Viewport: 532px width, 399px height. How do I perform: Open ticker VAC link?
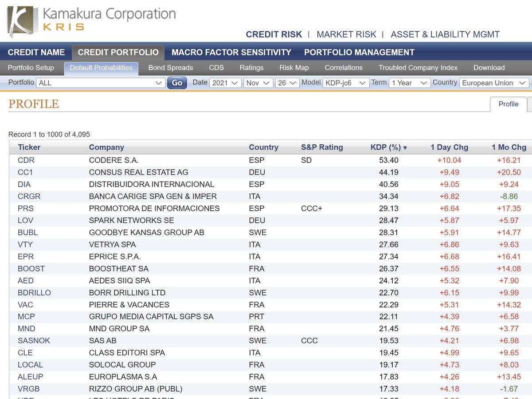pos(25,304)
